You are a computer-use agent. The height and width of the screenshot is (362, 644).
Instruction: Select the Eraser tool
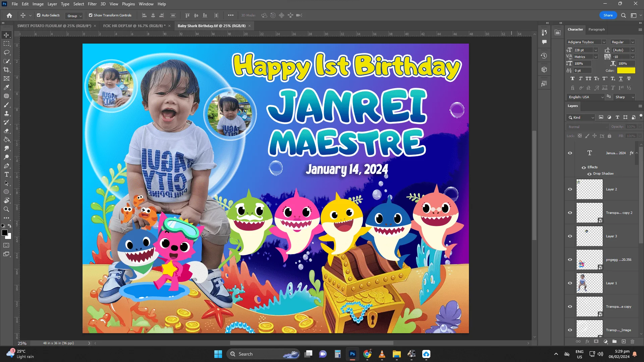(x=6, y=131)
